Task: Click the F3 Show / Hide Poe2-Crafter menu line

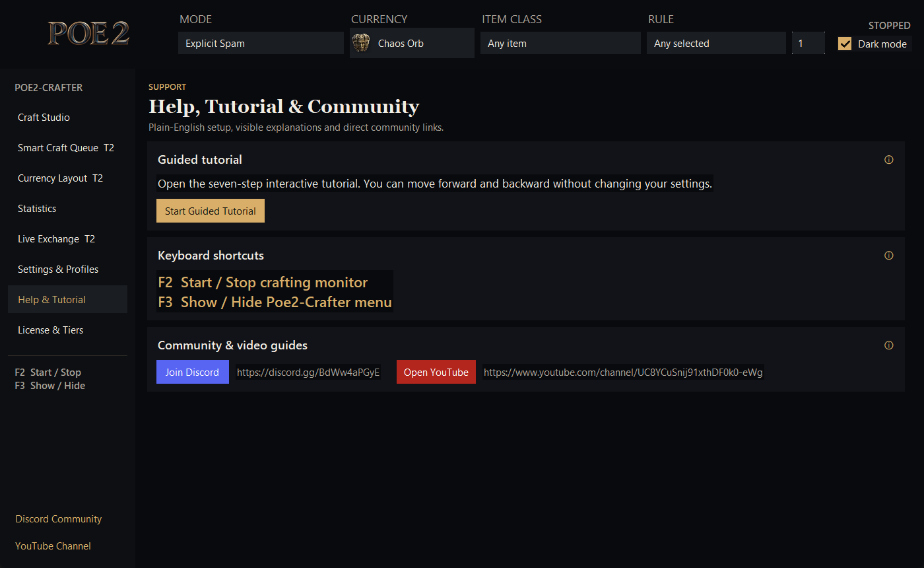Action: pos(275,302)
